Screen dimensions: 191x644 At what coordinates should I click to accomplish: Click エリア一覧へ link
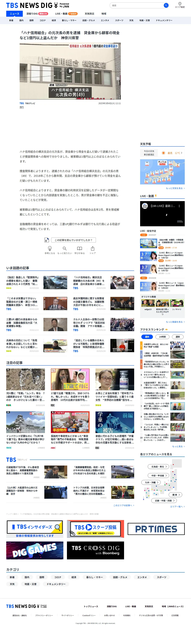coord(177,507)
